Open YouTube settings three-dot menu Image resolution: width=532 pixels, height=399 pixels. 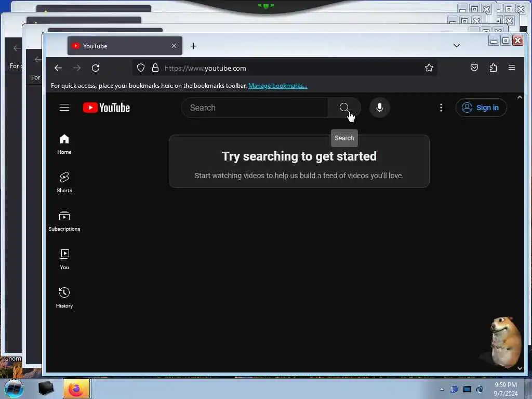tap(441, 108)
